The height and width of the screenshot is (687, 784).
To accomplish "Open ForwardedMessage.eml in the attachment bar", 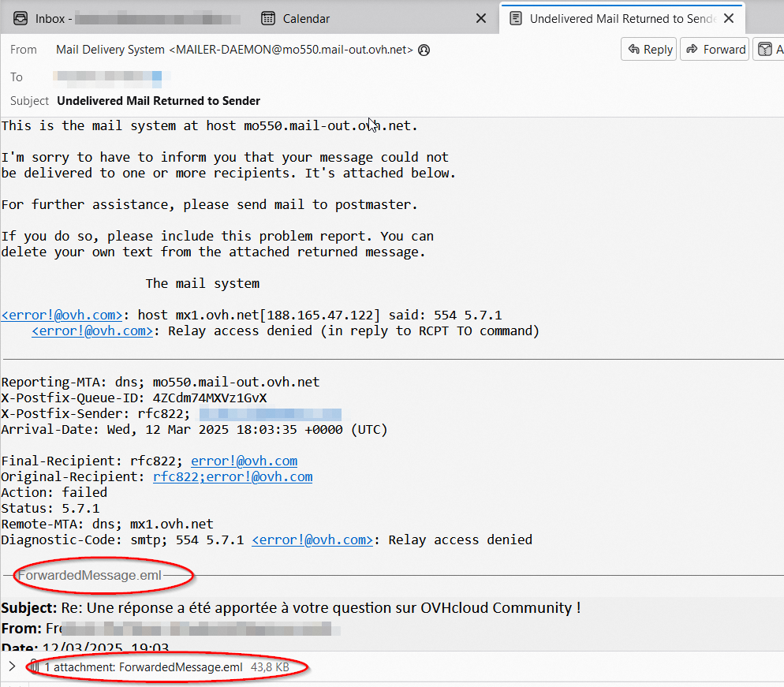I will [181, 667].
